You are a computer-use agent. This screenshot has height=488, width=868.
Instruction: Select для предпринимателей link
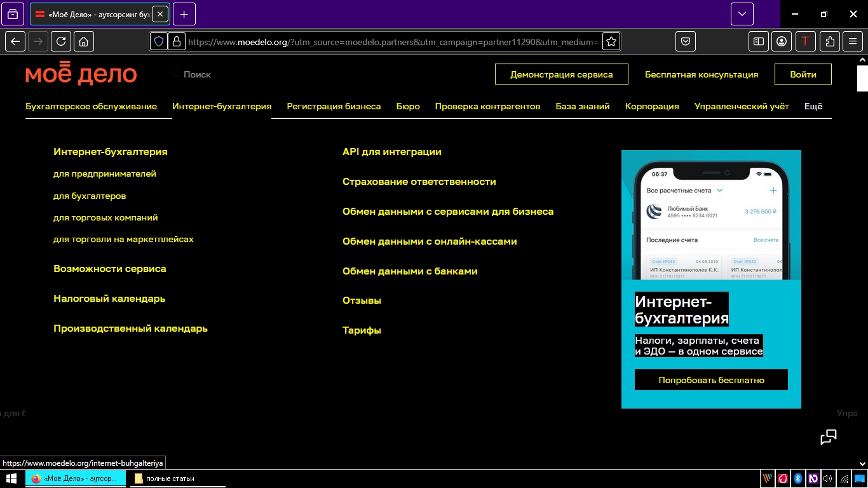[105, 173]
